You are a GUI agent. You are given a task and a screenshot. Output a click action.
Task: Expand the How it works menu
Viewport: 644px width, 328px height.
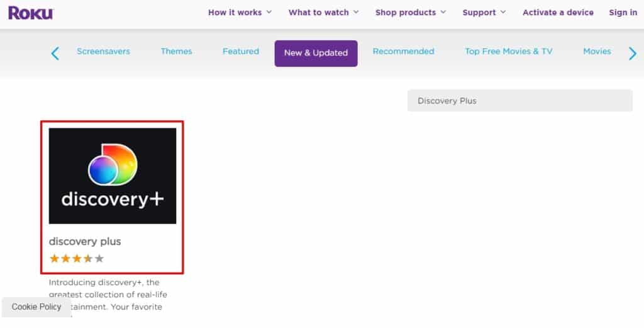point(240,13)
